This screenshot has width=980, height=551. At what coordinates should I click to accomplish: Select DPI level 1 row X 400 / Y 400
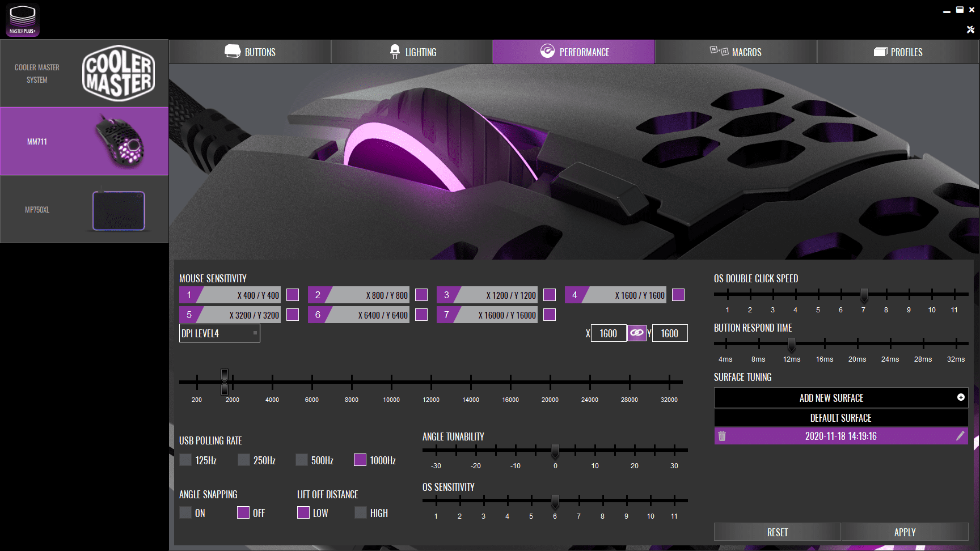coord(230,295)
